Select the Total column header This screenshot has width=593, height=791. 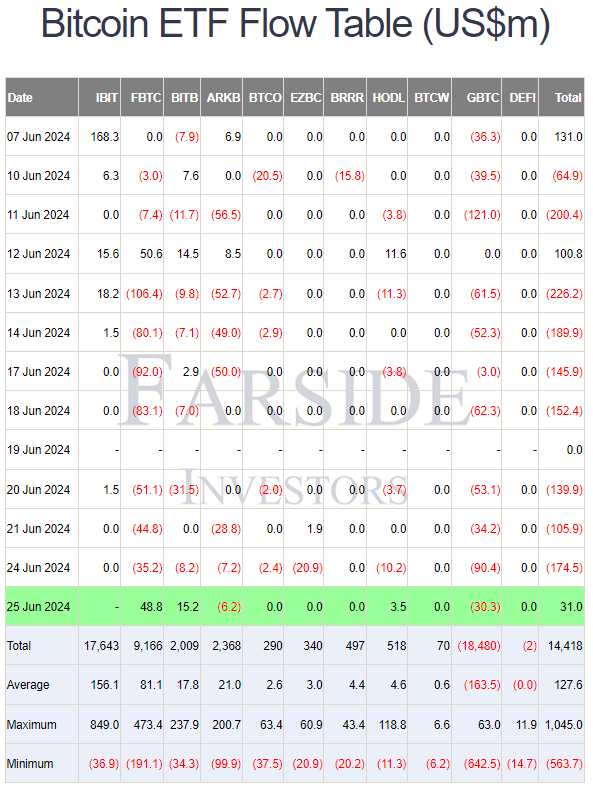[x=561, y=97]
